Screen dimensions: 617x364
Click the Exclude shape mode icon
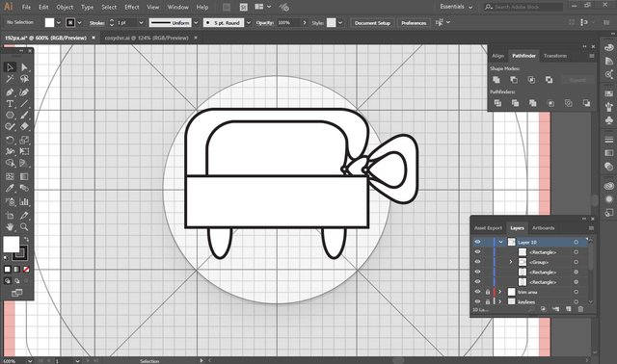(549, 80)
